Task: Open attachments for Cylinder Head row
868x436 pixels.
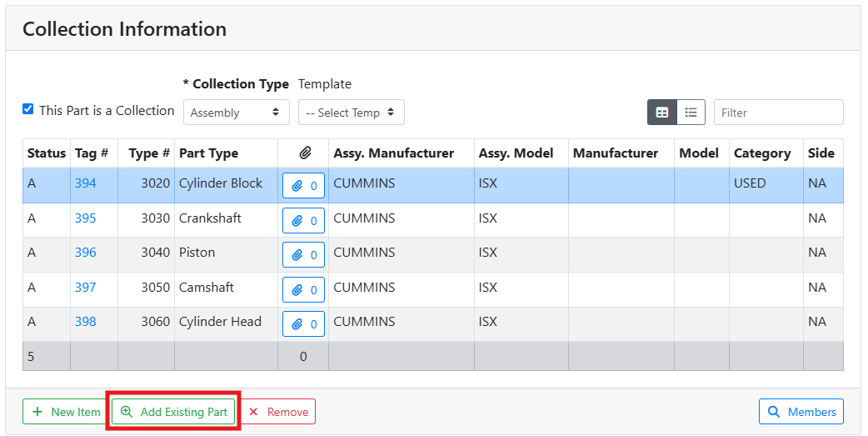Action: (x=303, y=324)
